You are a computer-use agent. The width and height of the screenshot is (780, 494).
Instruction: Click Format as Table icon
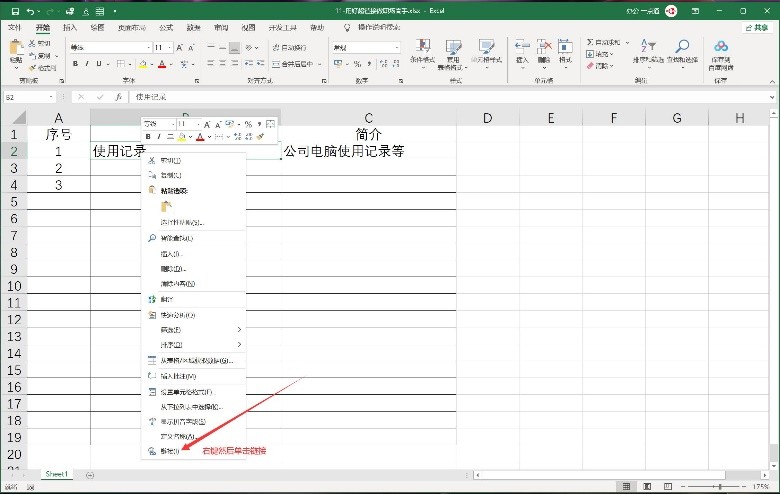[x=453, y=47]
